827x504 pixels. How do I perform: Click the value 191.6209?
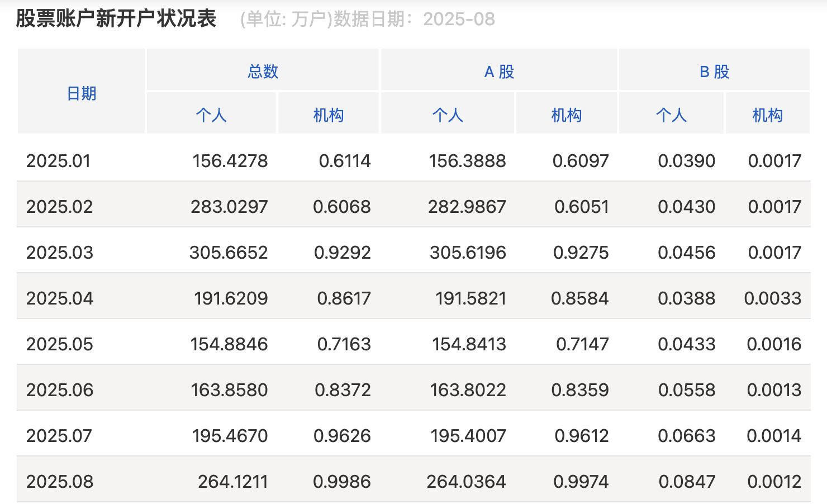coord(231,298)
